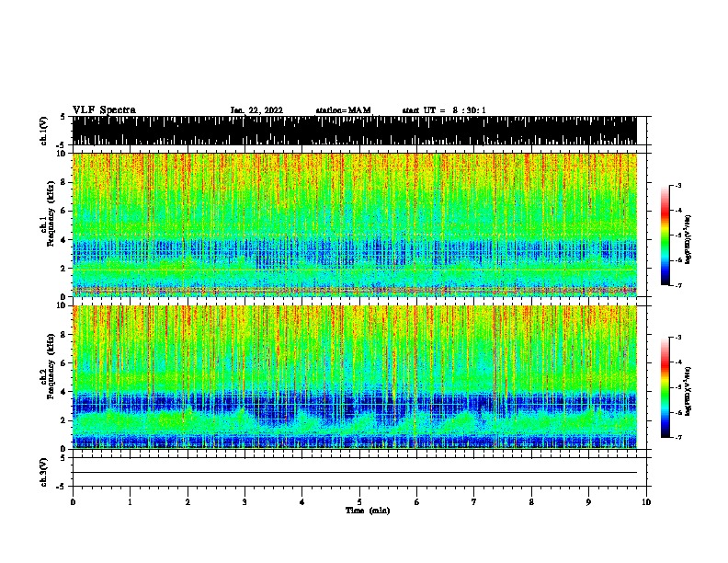Click the "6" kHz tick of ch.1 spectrogram
The height and width of the screenshot is (563, 728).
(x=64, y=211)
